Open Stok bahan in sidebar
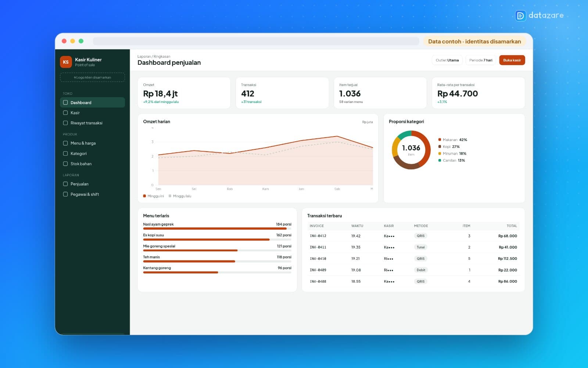This screenshot has width=588, height=368. (92, 164)
